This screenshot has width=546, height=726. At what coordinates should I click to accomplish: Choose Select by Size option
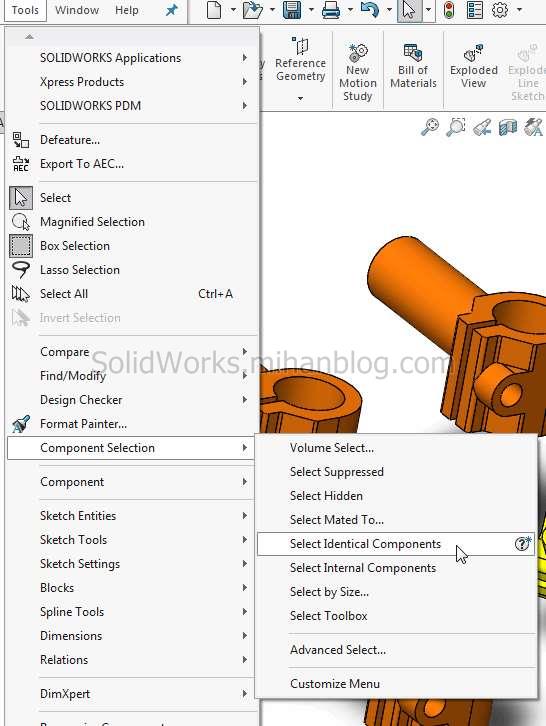click(x=396, y=592)
